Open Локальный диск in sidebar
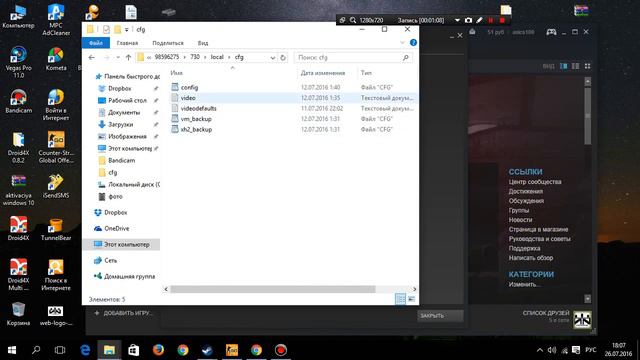640x360 pixels. click(x=134, y=184)
